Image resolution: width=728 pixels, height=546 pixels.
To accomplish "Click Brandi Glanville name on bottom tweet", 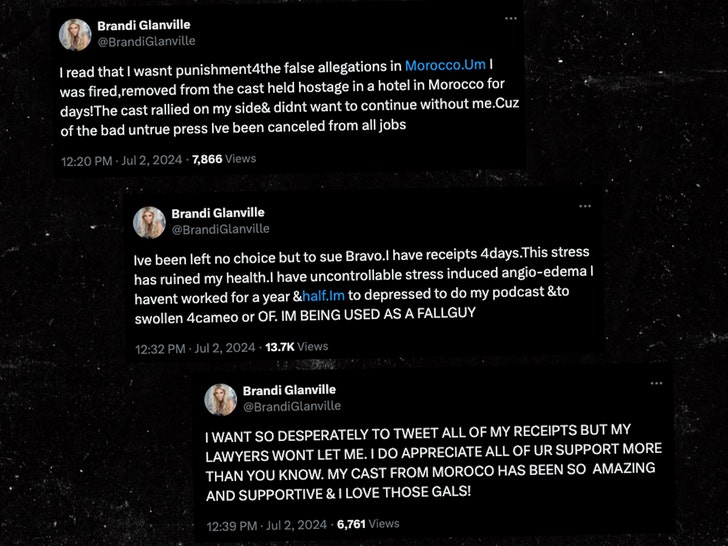I will click(289, 390).
